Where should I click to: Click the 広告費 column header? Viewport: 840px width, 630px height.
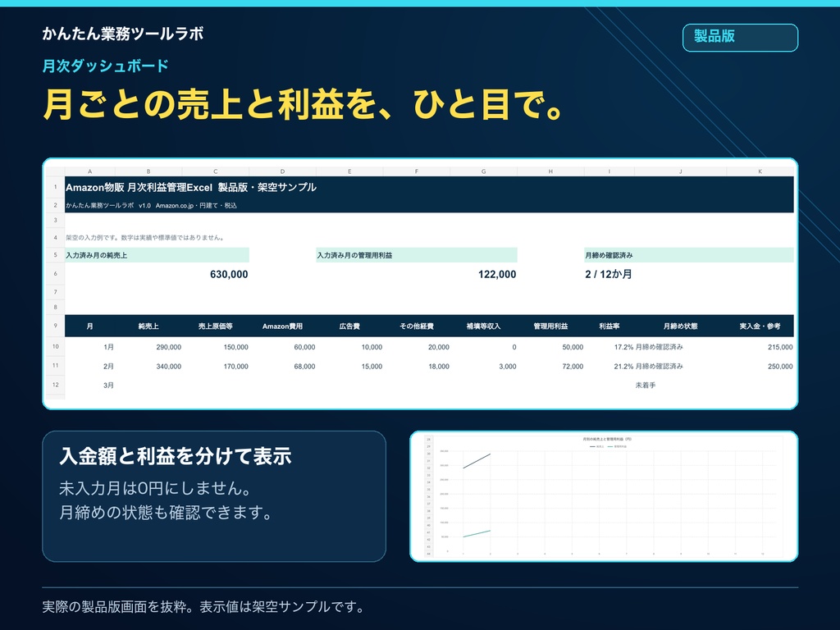(349, 326)
